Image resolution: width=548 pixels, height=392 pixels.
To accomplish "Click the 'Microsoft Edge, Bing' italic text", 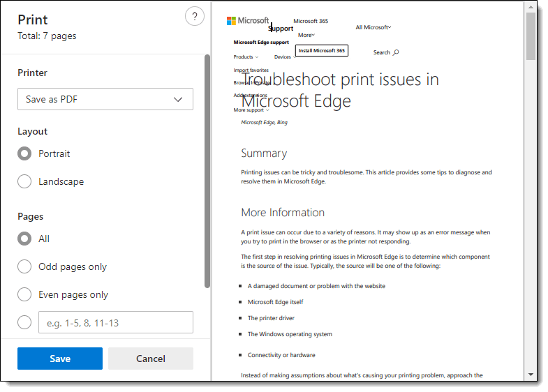I will coord(264,123).
